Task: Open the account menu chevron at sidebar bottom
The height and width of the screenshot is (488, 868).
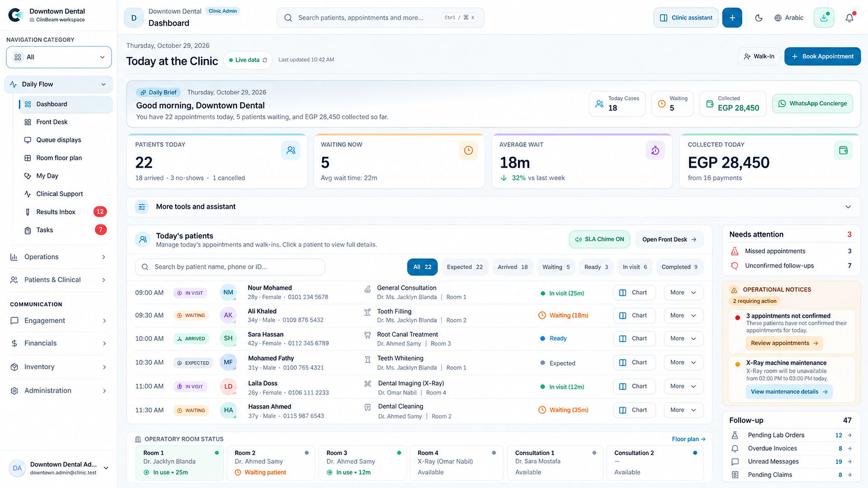Action: [x=106, y=468]
